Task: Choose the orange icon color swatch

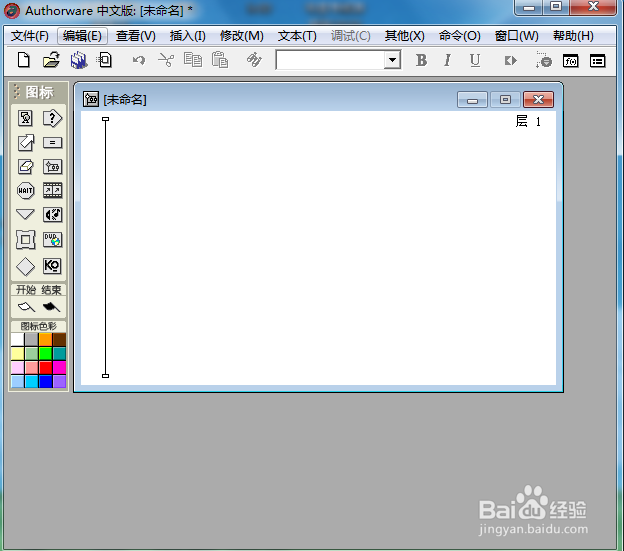Action: point(45,339)
